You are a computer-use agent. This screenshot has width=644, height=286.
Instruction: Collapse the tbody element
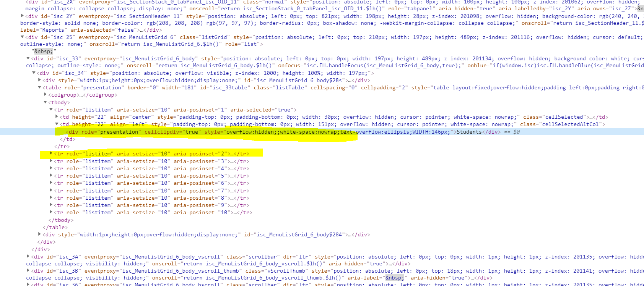[45, 102]
